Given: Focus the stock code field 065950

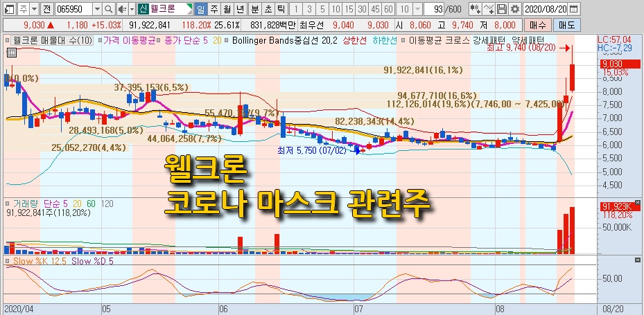Looking at the screenshot, I should pyautogui.click(x=73, y=8).
